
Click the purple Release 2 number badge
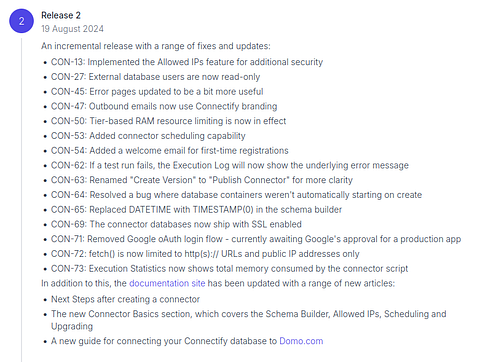coord(21,21)
